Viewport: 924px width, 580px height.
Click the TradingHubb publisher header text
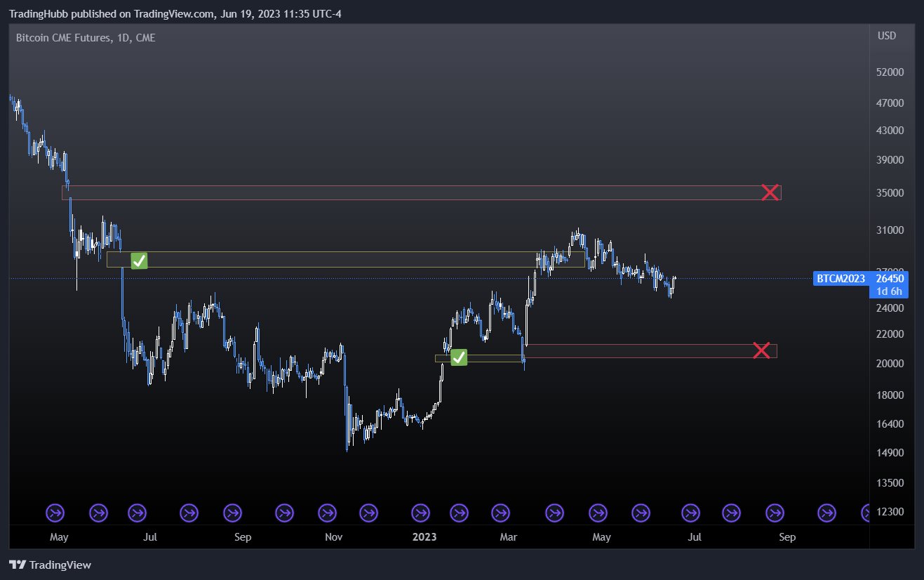[x=175, y=13]
